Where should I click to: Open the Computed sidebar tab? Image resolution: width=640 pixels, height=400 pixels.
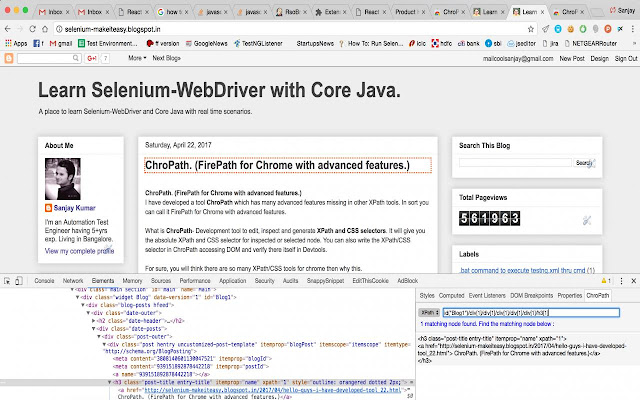point(451,296)
